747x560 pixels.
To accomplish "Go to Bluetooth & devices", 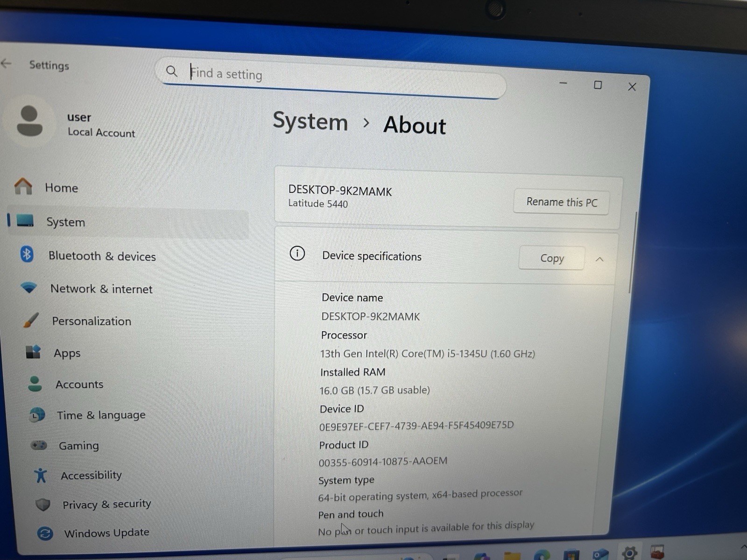I will (x=102, y=256).
